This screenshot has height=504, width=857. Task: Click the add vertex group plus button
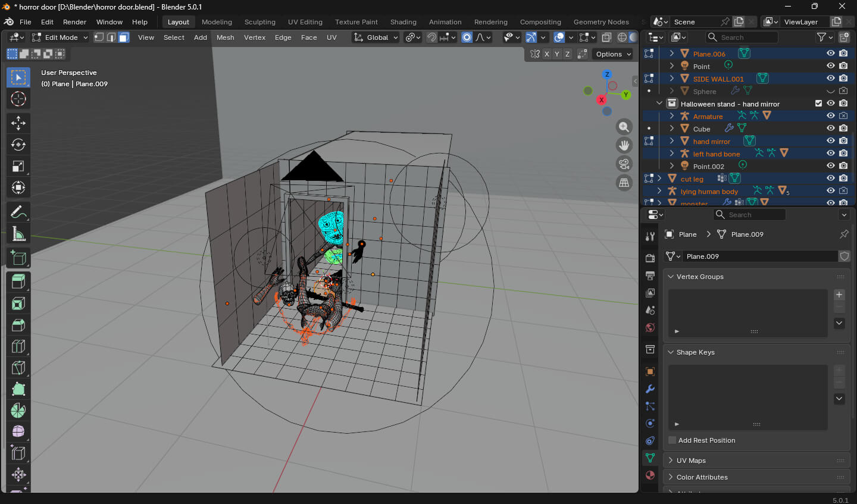tap(839, 295)
